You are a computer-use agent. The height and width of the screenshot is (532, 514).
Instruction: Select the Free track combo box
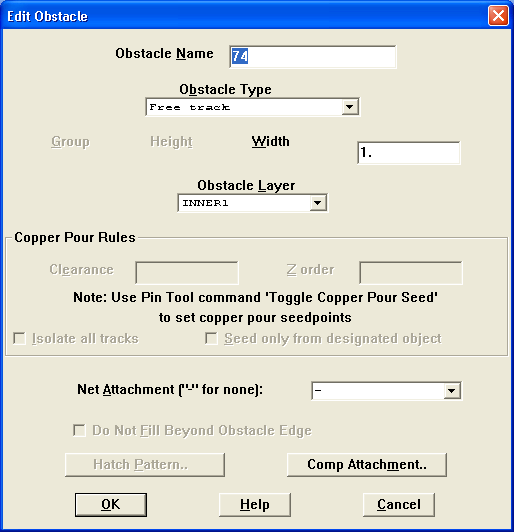point(252,107)
